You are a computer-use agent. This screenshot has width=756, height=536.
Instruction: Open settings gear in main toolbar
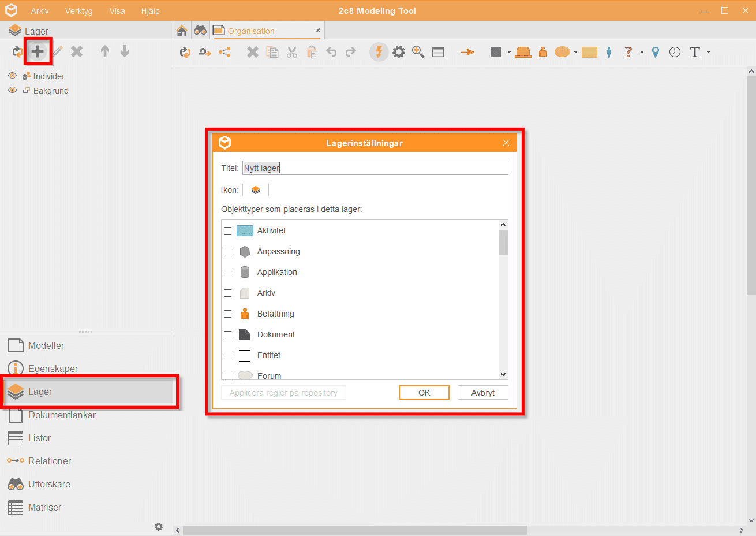(x=399, y=53)
